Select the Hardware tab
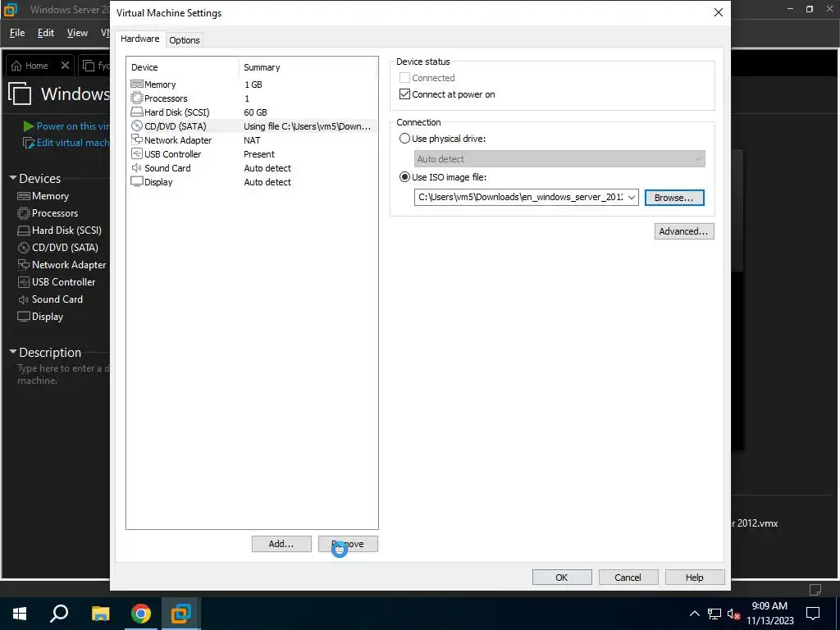This screenshot has width=840, height=630. coord(139,39)
